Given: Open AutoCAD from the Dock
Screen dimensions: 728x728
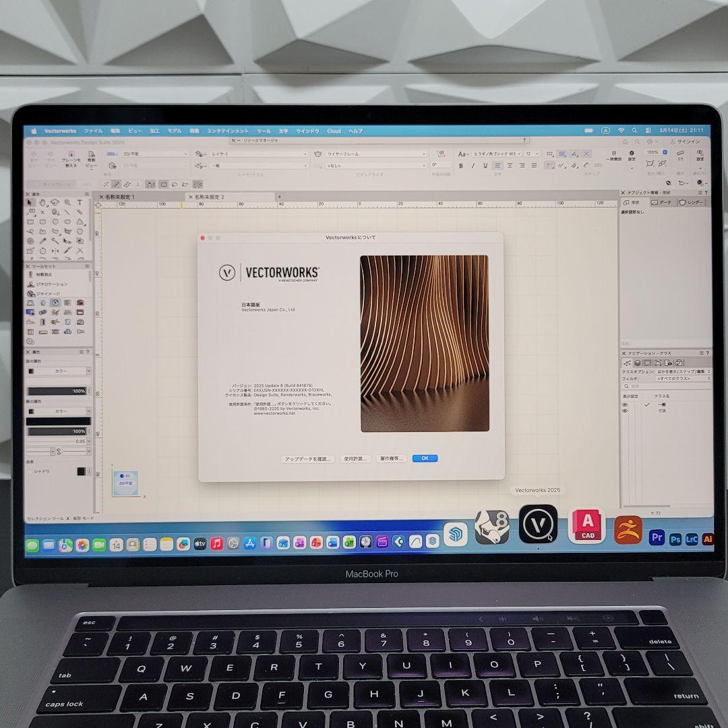Looking at the screenshot, I should 587,525.
